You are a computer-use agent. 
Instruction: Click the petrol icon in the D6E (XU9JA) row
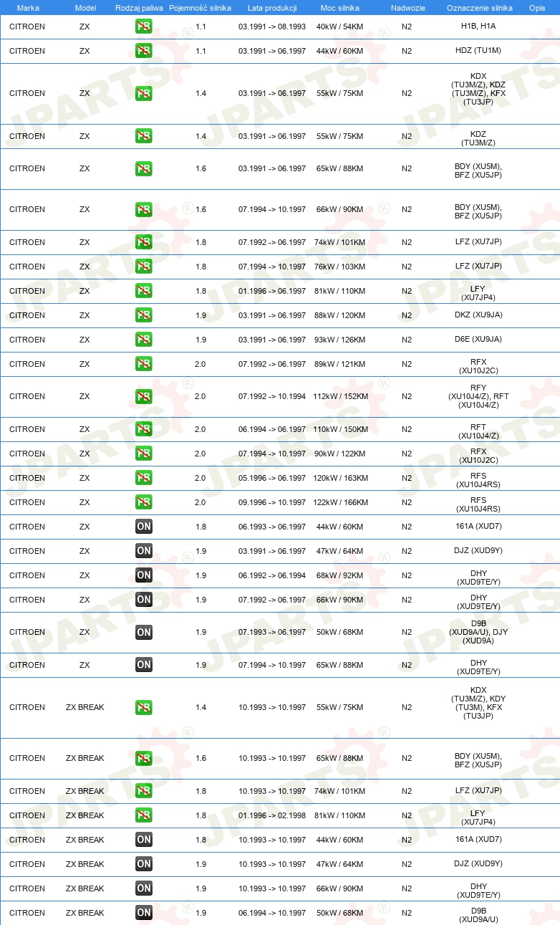(x=144, y=340)
